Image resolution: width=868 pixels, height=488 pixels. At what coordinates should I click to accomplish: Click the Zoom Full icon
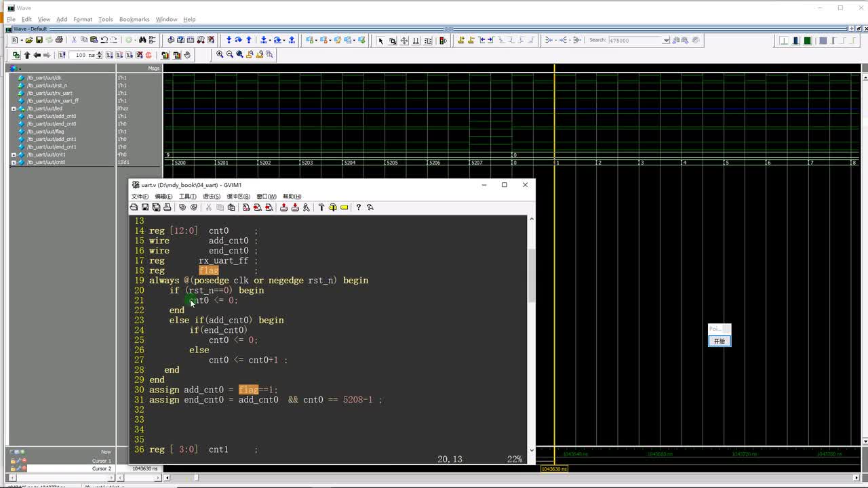click(239, 55)
